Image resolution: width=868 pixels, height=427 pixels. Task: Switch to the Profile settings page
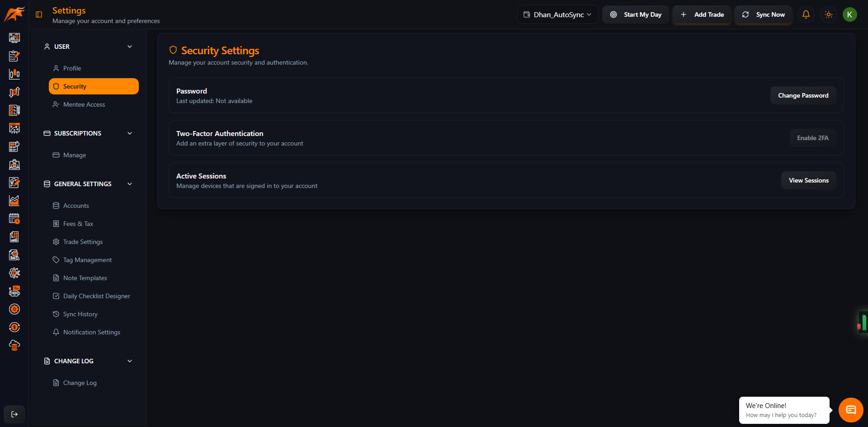point(72,68)
